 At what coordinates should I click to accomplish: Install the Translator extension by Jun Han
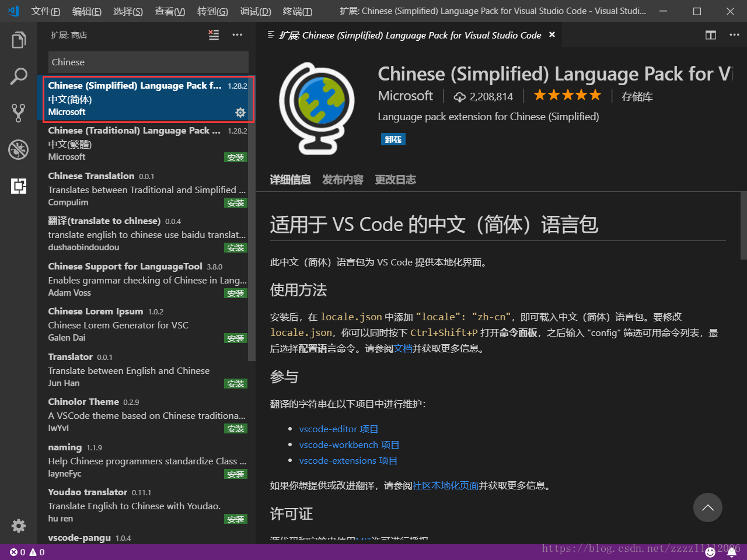pos(236,384)
